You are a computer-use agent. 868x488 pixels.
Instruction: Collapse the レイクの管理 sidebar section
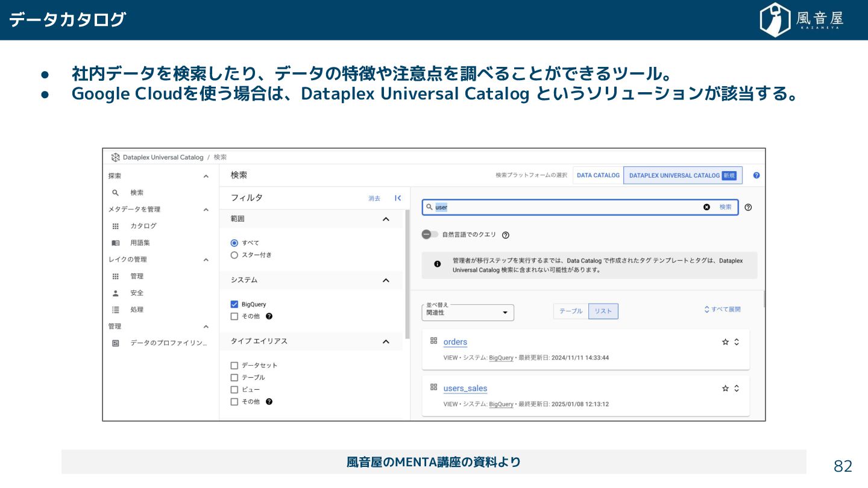coord(206,260)
